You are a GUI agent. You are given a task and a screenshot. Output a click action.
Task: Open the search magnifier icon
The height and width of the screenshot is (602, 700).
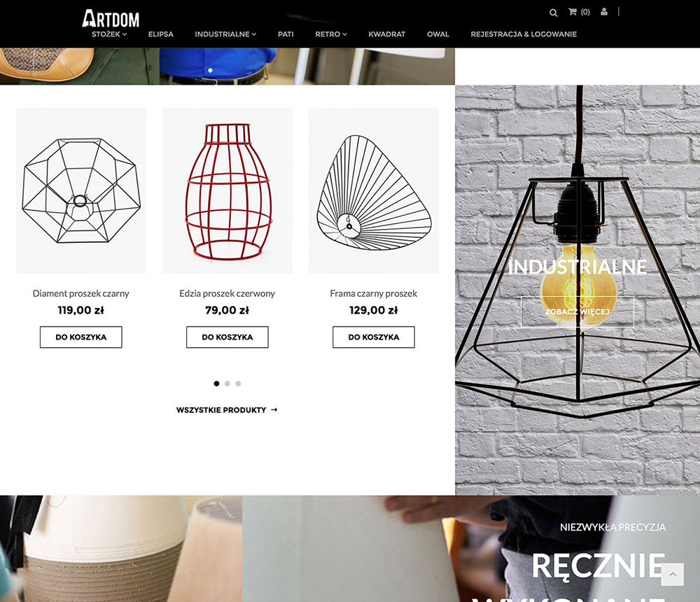tap(553, 13)
